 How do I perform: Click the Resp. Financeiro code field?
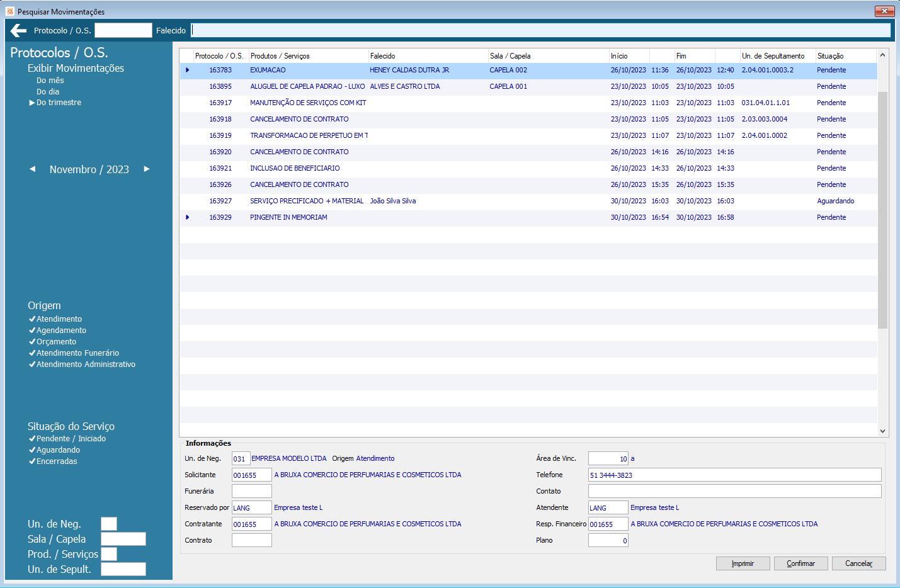(608, 524)
